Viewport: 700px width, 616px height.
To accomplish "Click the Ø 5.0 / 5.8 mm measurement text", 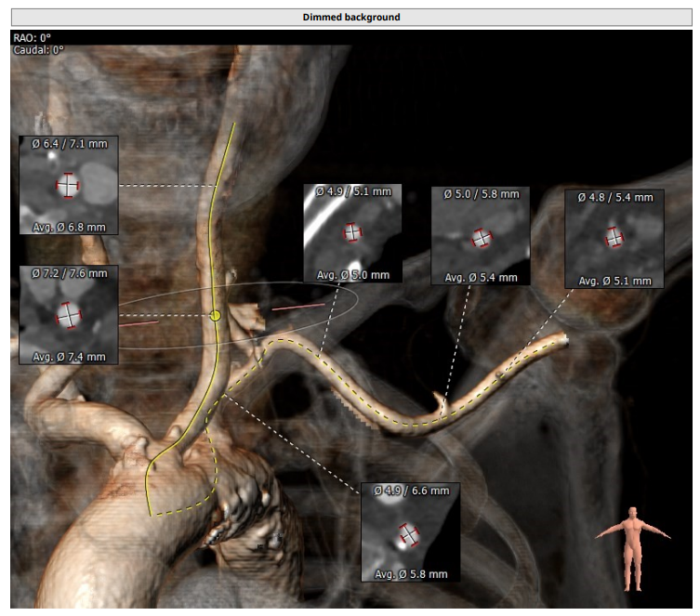I will point(482,194).
